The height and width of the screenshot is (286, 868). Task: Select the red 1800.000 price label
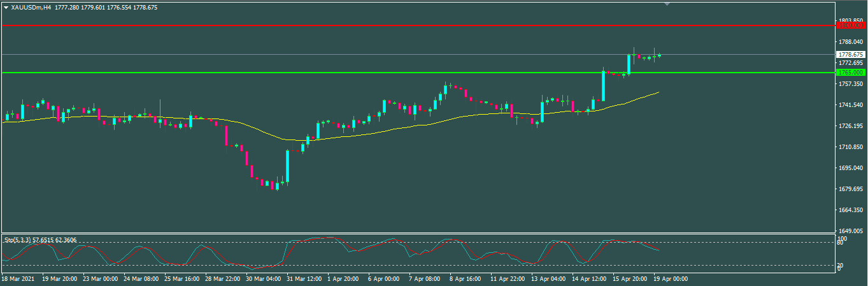tap(851, 25)
